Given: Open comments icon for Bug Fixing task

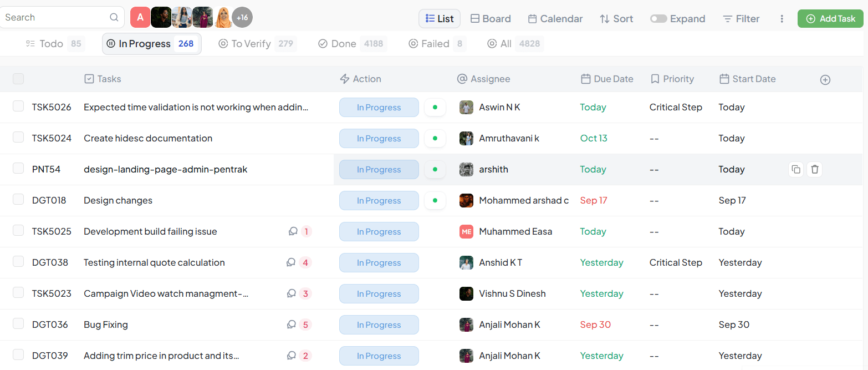Looking at the screenshot, I should pos(292,325).
